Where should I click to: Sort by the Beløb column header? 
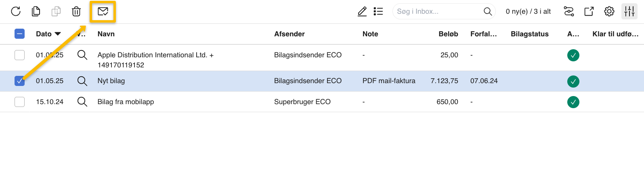[448, 34]
